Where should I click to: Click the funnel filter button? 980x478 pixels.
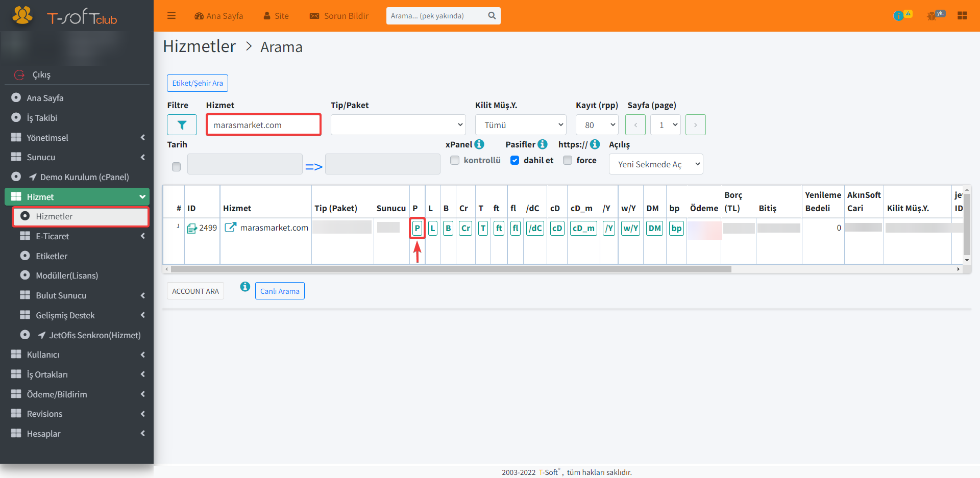pyautogui.click(x=182, y=125)
